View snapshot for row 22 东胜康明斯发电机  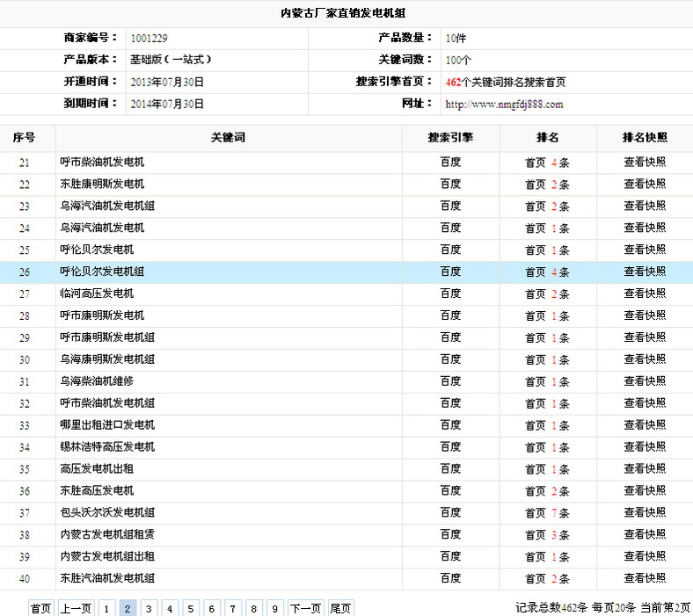645,184
